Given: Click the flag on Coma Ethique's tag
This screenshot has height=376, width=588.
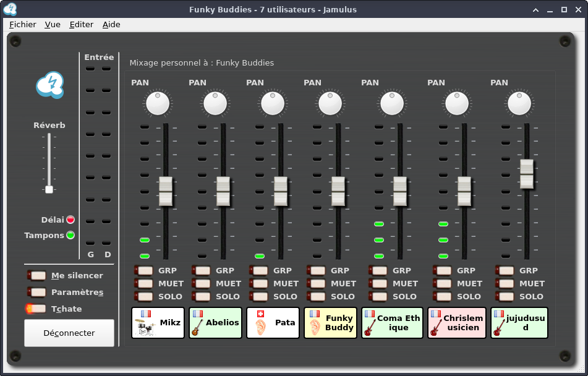Looking at the screenshot, I should 370,314.
